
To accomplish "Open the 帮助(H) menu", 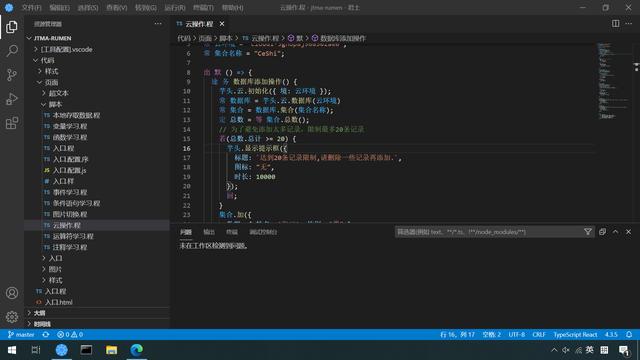I will 232,8.
